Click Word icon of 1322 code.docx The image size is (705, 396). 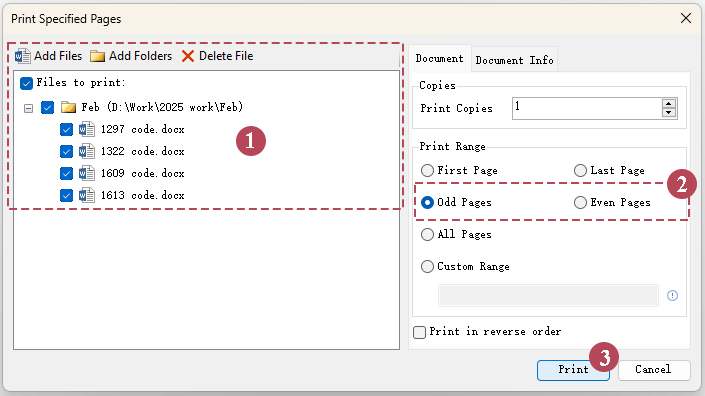pyautogui.click(x=86, y=151)
